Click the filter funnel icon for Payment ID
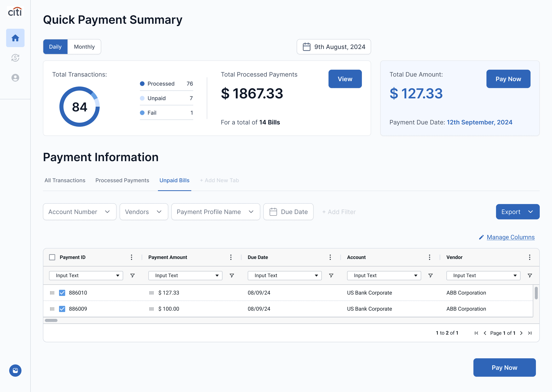Viewport: 552px width, 392px height. coord(132,275)
